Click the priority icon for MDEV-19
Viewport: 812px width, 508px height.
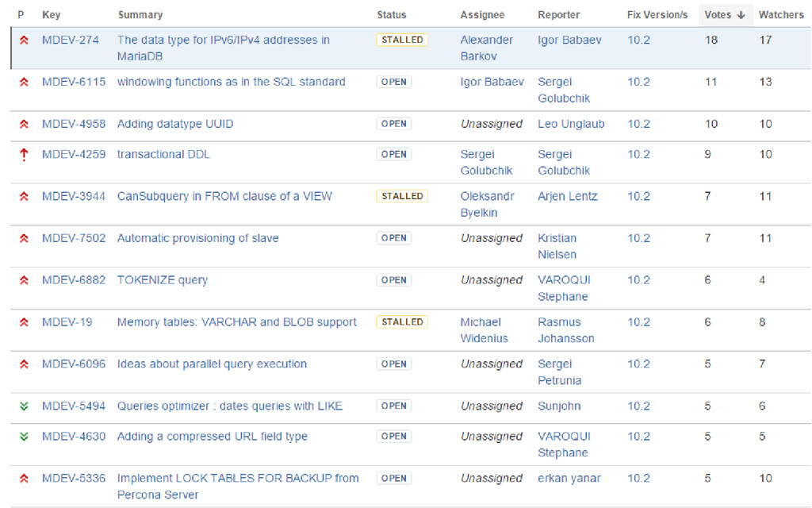coord(24,322)
